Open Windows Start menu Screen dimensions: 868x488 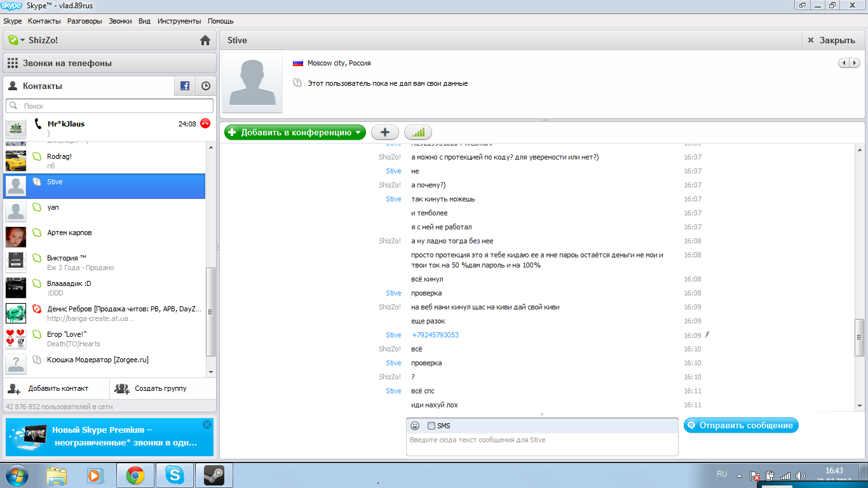coord(17,475)
